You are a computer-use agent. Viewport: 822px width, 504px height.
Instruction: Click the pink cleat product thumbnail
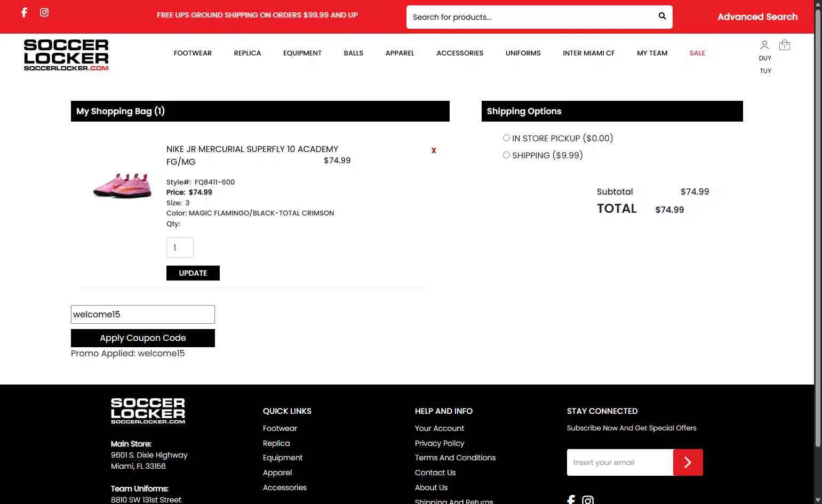123,185
